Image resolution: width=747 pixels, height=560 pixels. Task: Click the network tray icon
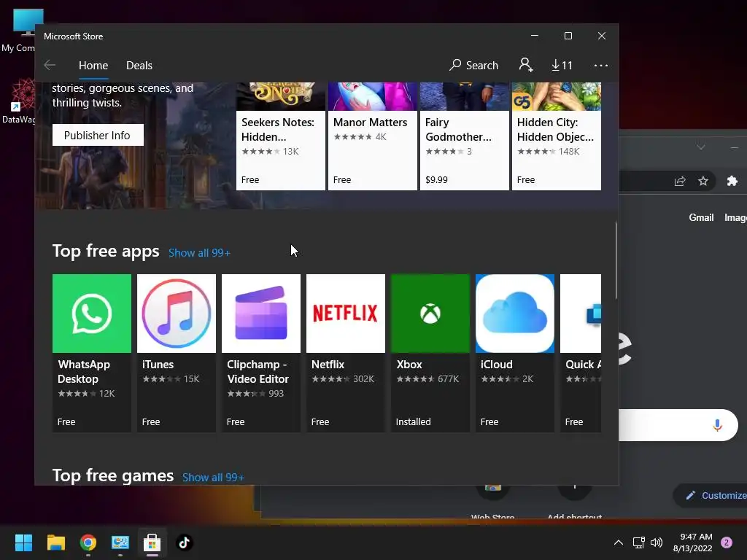click(639, 542)
